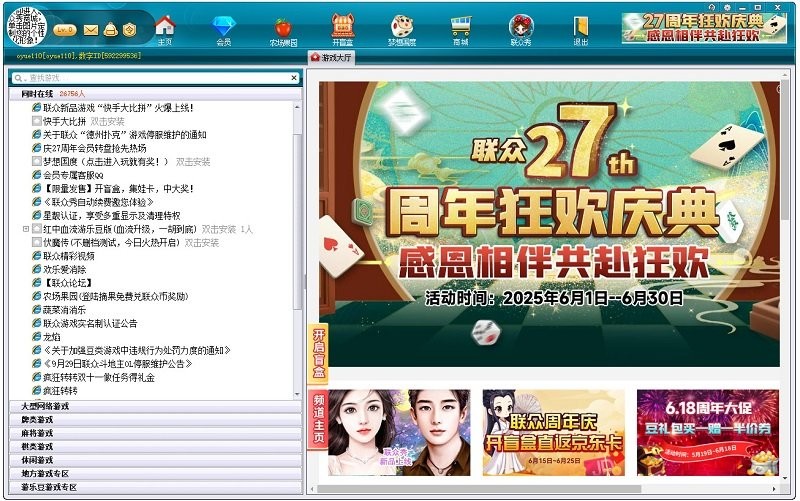Open 疯狂转转双十一 做任务得礼金
The image size is (800, 501).
(94, 378)
